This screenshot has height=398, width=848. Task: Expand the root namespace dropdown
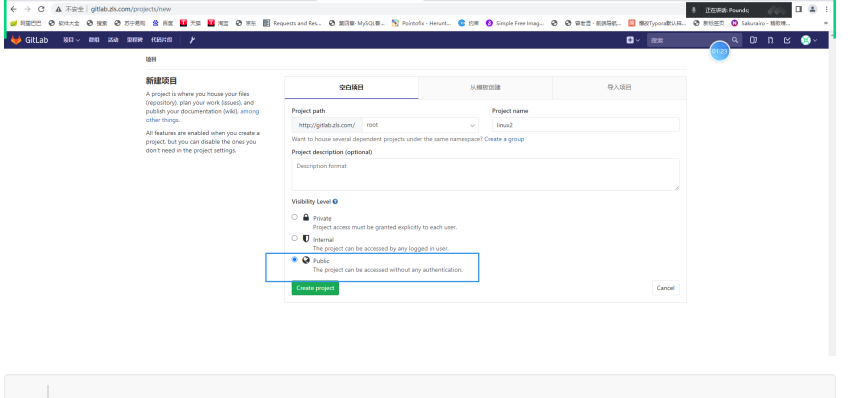point(420,125)
